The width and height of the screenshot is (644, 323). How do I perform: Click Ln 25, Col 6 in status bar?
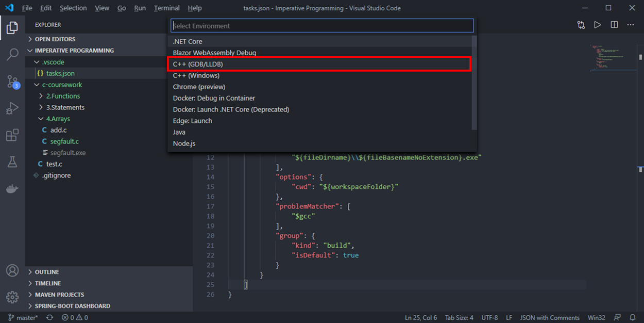point(421,318)
